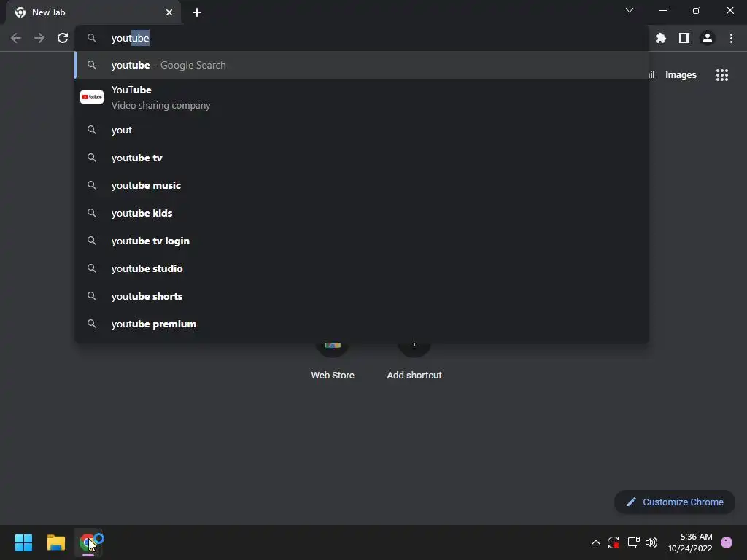Image resolution: width=747 pixels, height=560 pixels.
Task: Select 'youtube shorts' suggestion
Action: pos(362,296)
